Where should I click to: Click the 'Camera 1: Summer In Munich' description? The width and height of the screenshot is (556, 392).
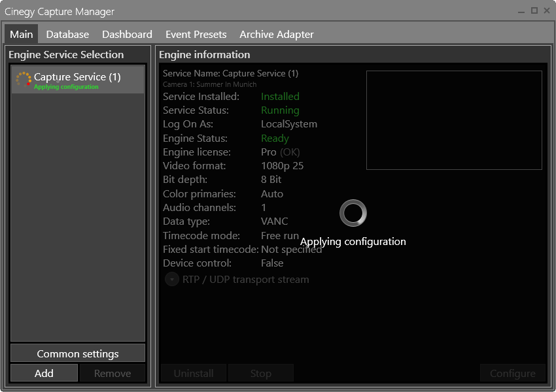(x=209, y=85)
